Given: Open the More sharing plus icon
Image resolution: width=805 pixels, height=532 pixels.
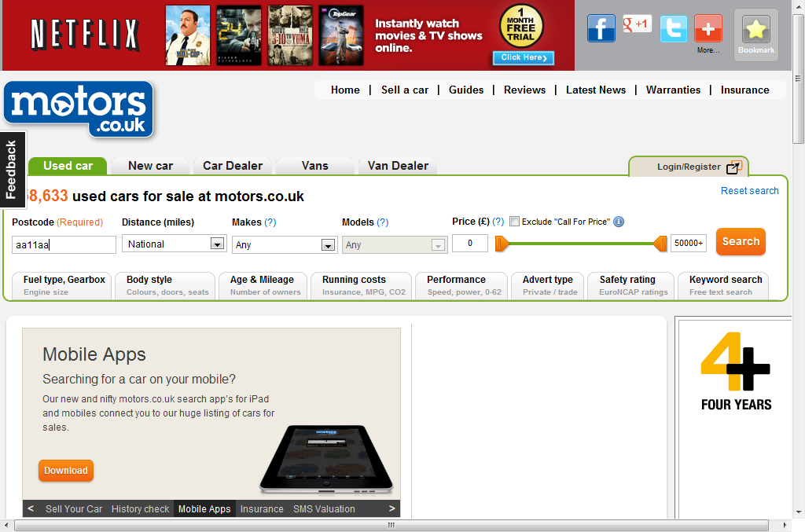Looking at the screenshot, I should click(x=708, y=28).
